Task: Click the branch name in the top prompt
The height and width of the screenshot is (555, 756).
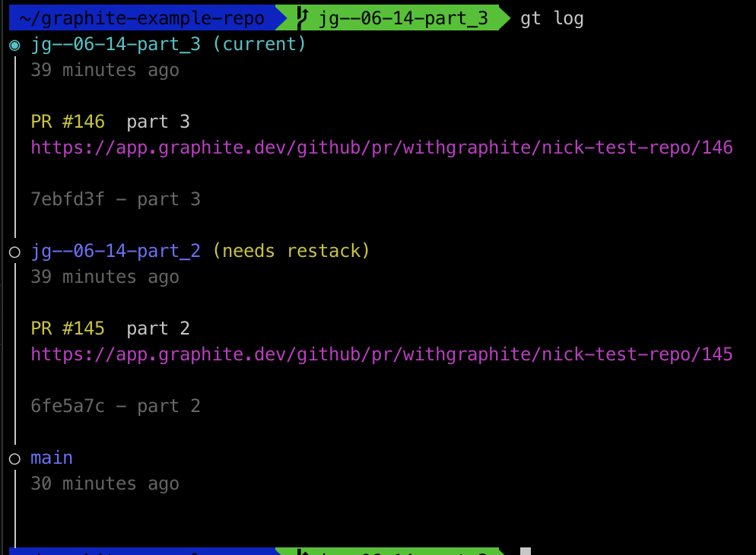Action: pyautogui.click(x=404, y=18)
